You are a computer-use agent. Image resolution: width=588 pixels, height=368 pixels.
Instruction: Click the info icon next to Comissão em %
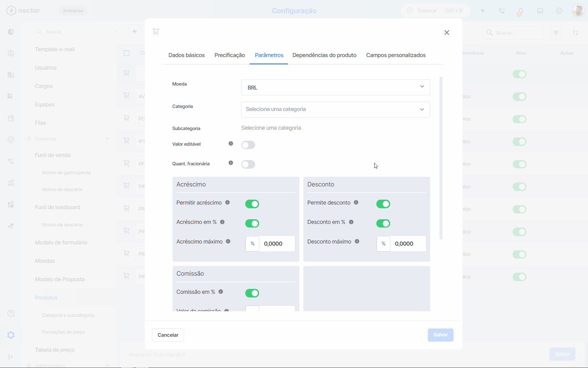point(221,292)
